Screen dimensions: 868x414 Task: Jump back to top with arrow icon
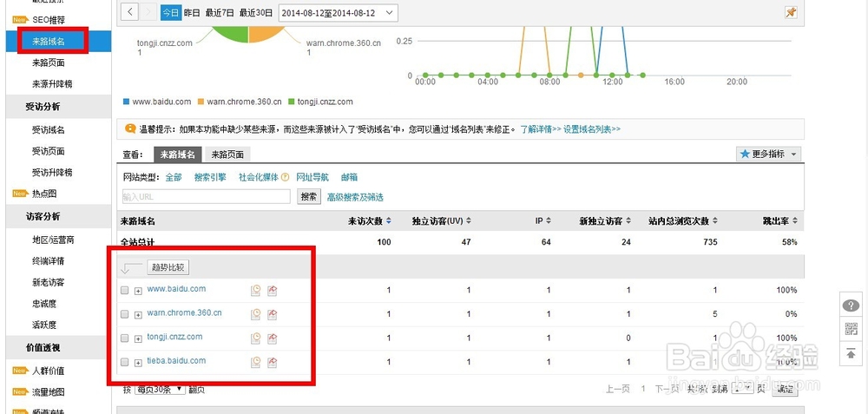pos(851,352)
